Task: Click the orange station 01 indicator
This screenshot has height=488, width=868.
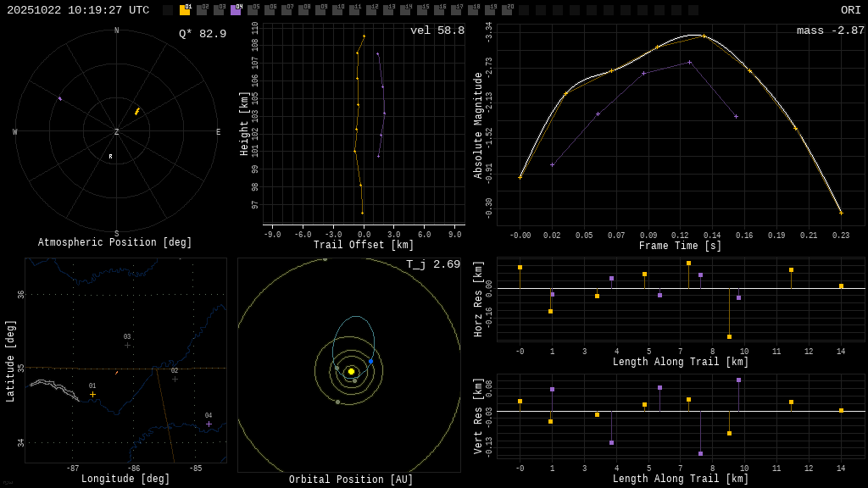Action: [x=185, y=10]
